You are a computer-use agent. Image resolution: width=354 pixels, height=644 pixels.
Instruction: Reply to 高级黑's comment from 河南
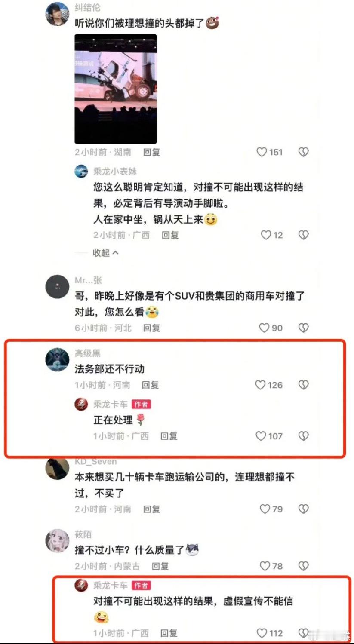pyautogui.click(x=150, y=385)
